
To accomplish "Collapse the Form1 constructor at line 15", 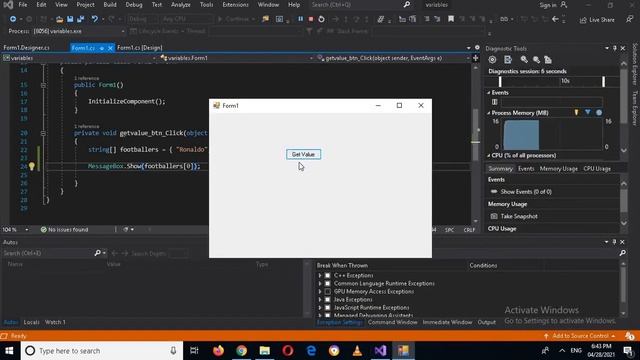I will click(43, 85).
